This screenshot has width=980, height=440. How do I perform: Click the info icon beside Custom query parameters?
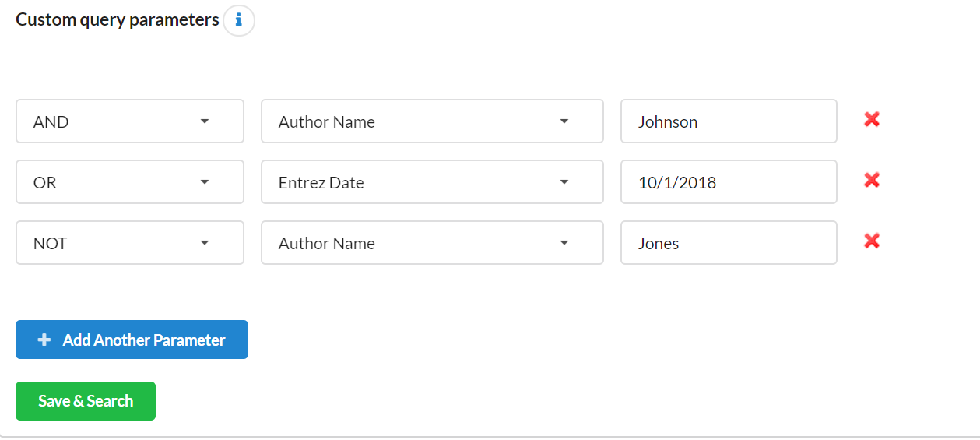[239, 21]
